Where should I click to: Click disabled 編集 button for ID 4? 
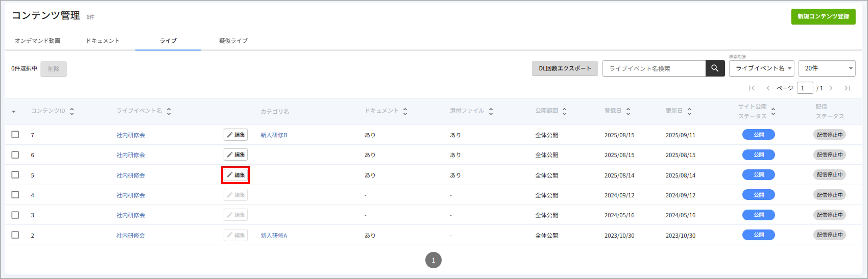point(235,195)
